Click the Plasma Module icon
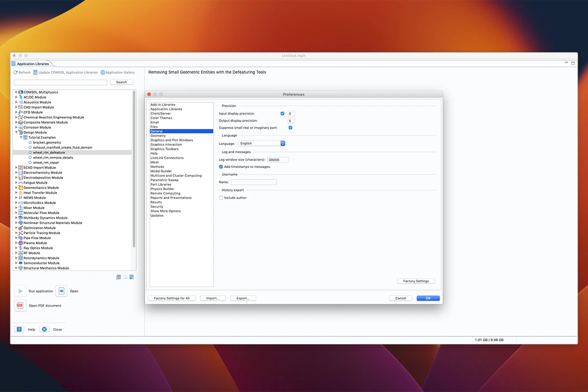This screenshot has height=392, width=588. (x=20, y=243)
